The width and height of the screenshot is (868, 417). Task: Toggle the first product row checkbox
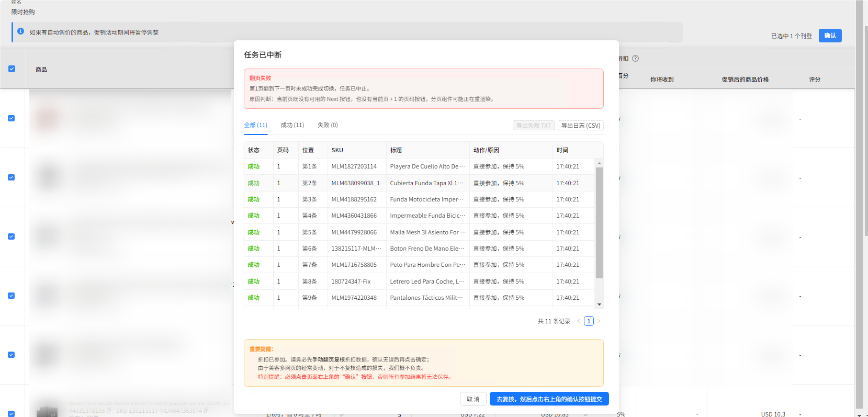pyautogui.click(x=11, y=118)
